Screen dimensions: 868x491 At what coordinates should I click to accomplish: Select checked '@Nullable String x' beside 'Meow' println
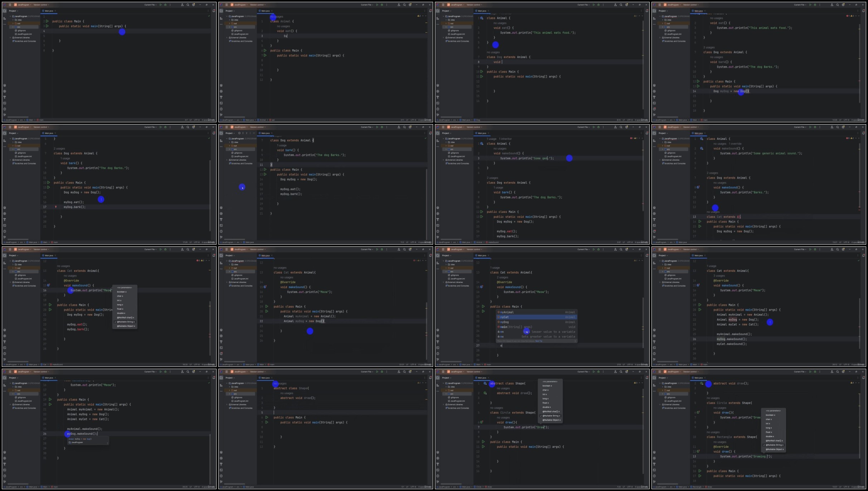pyautogui.click(x=125, y=322)
